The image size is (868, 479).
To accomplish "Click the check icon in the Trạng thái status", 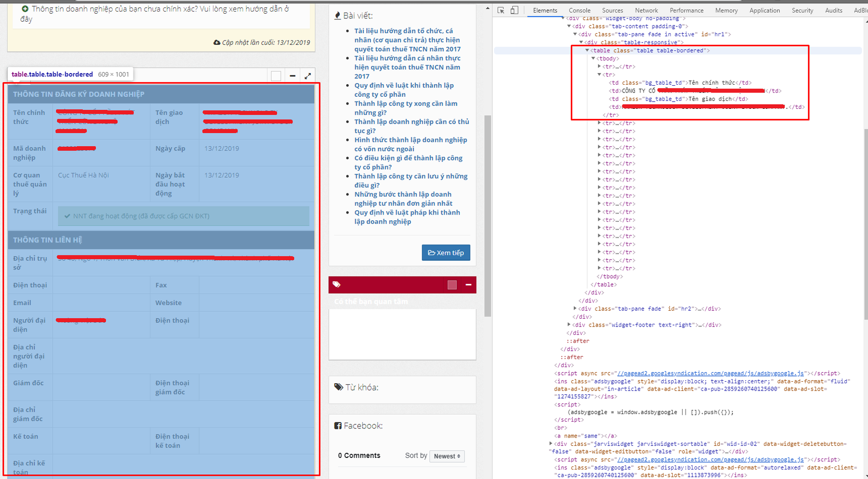I will (x=67, y=216).
